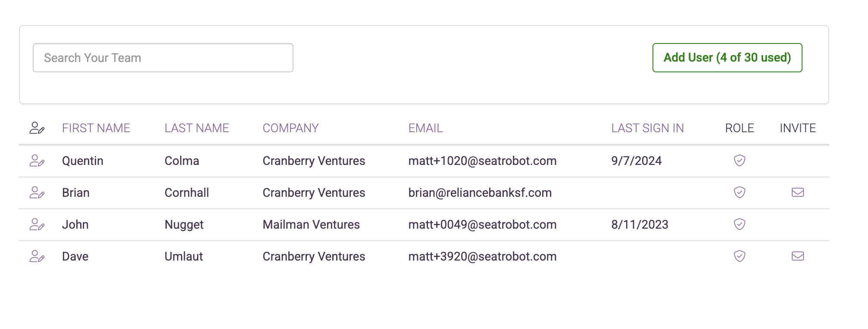
Task: Click the matt+1020@seatrobot.com email
Action: pos(482,161)
